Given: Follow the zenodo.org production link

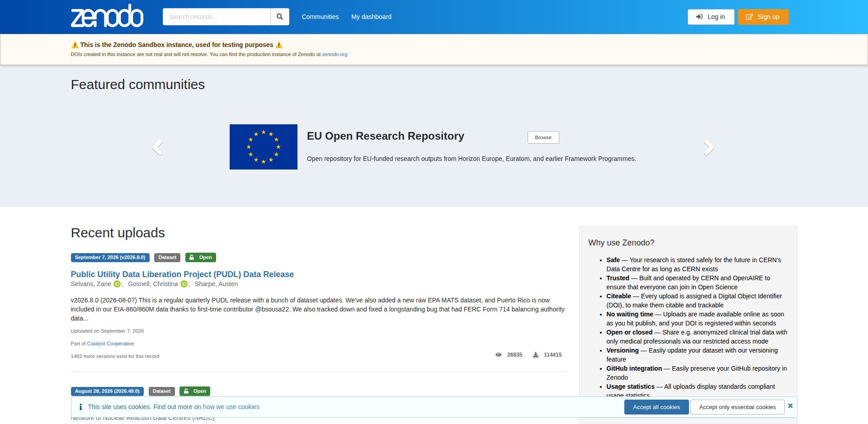Looking at the screenshot, I should coord(335,54).
